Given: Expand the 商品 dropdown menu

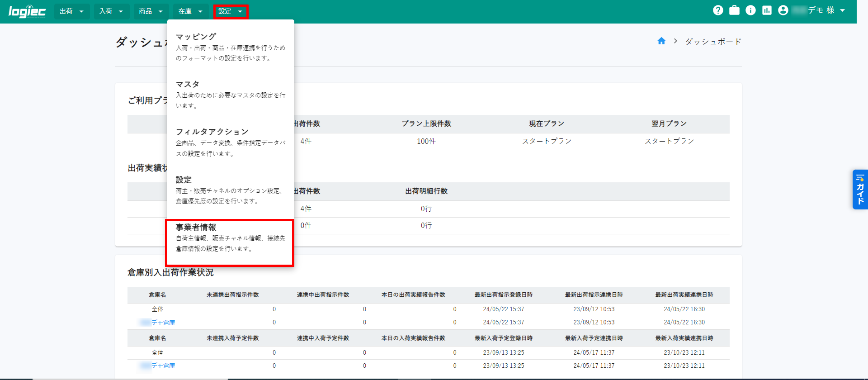Looking at the screenshot, I should point(151,11).
